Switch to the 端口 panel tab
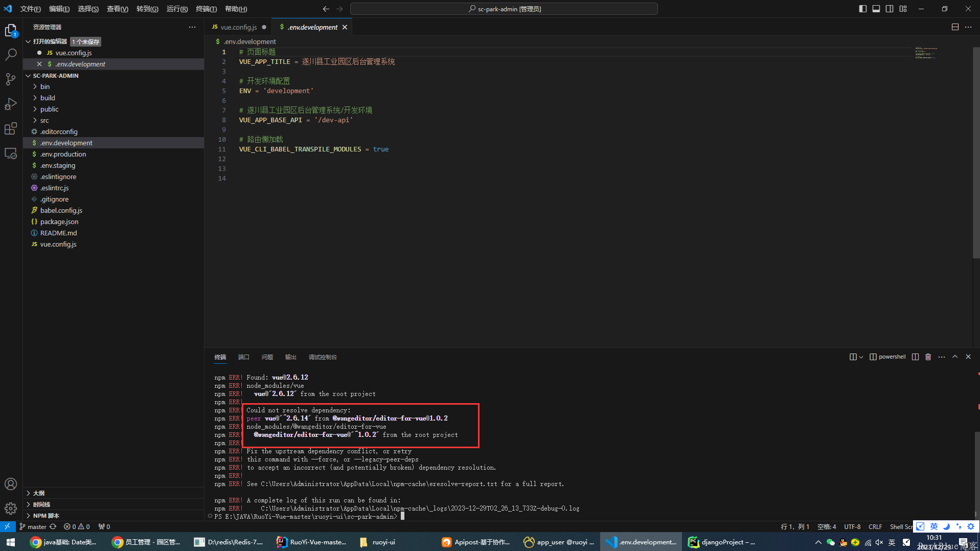Screen dimensions: 980x551 [244, 357]
